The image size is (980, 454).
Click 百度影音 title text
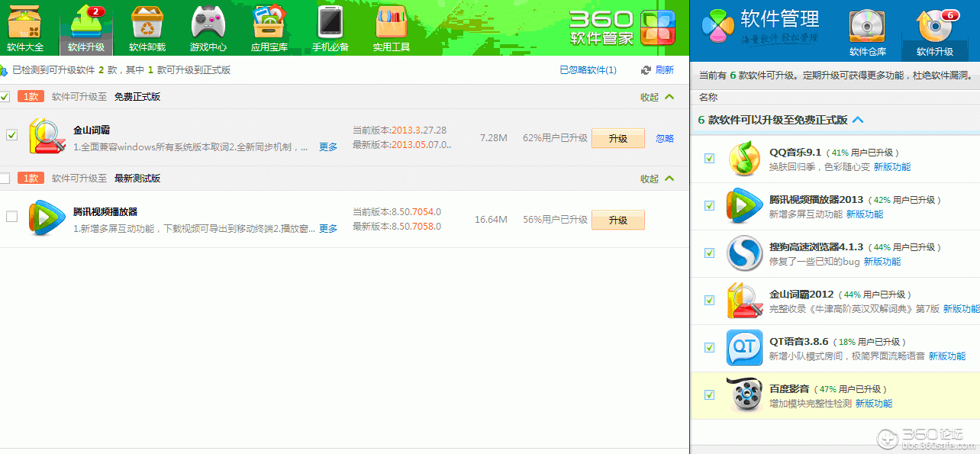788,389
